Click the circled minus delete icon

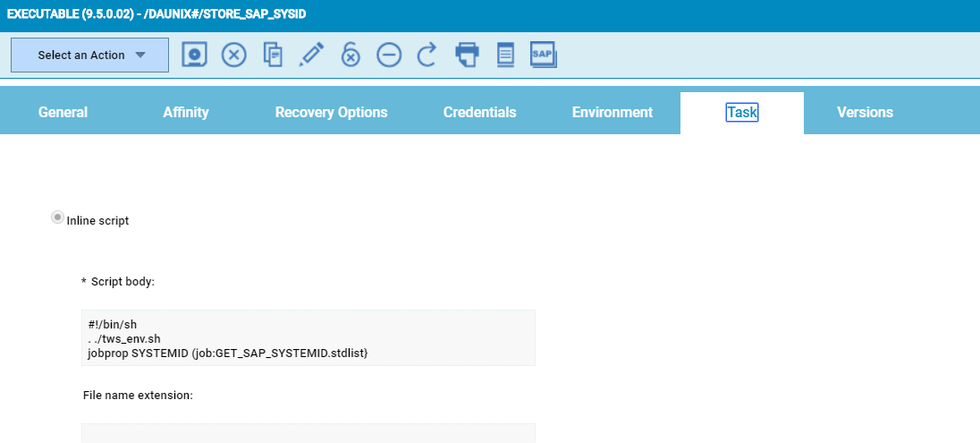point(389,55)
